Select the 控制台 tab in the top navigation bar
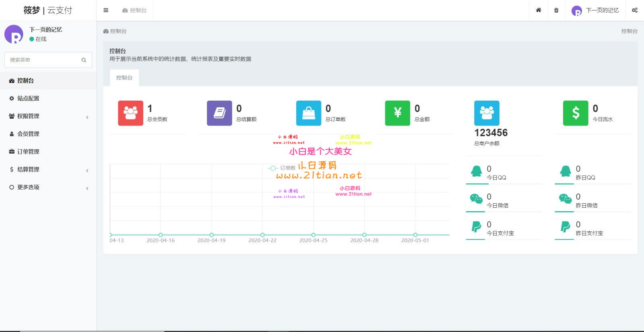Screen dimensions: 644x332 134,10
